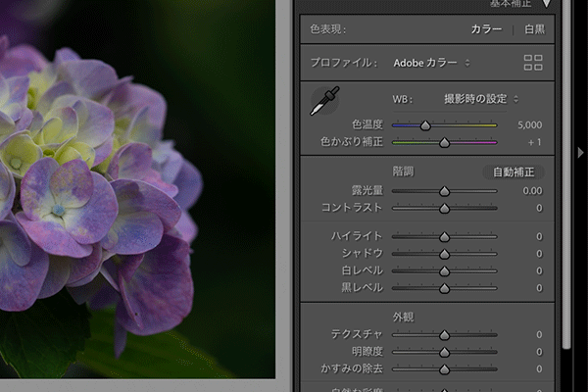Click the ハイライト slider handle
The width and height of the screenshot is (588, 392).
(444, 237)
